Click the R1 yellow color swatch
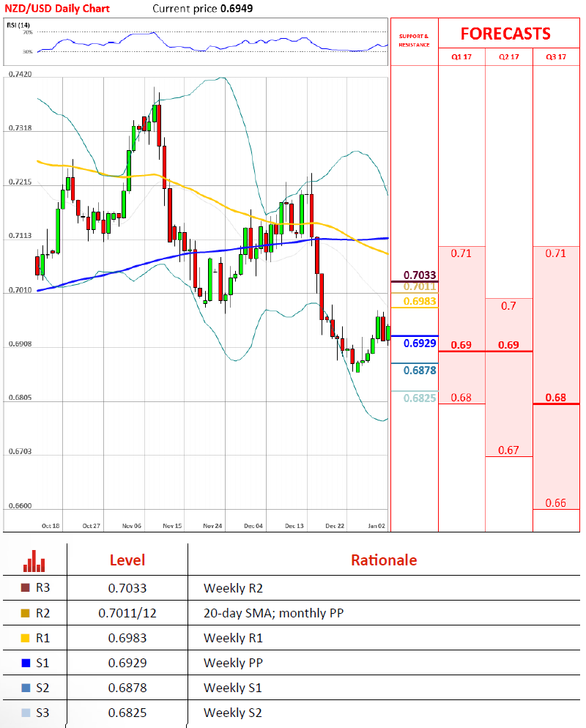 coord(26,638)
